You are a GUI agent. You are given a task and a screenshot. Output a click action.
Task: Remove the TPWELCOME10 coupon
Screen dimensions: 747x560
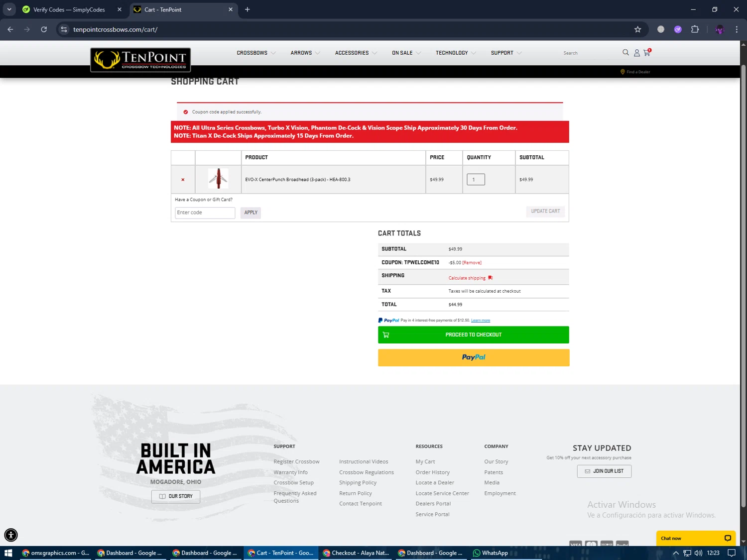[x=472, y=263]
